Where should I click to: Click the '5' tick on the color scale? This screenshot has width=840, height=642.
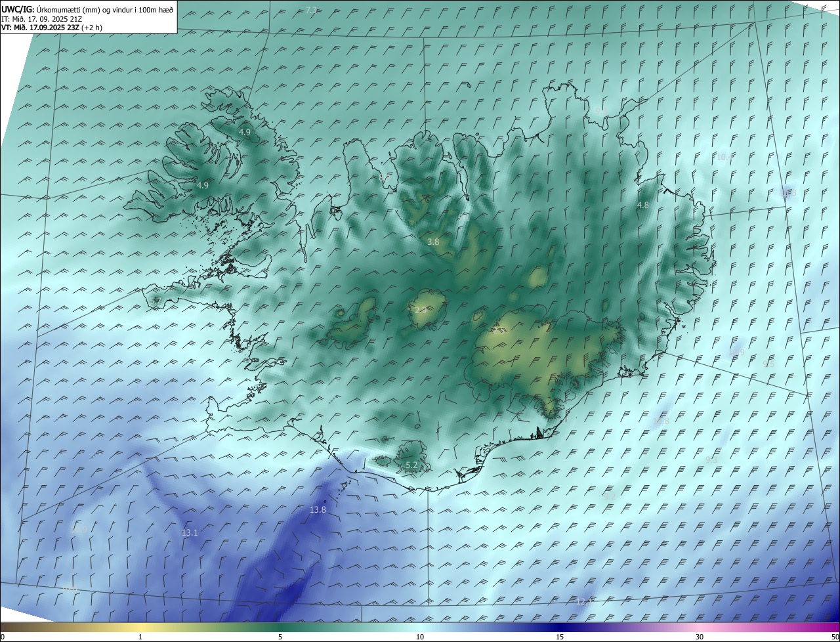pyautogui.click(x=280, y=637)
